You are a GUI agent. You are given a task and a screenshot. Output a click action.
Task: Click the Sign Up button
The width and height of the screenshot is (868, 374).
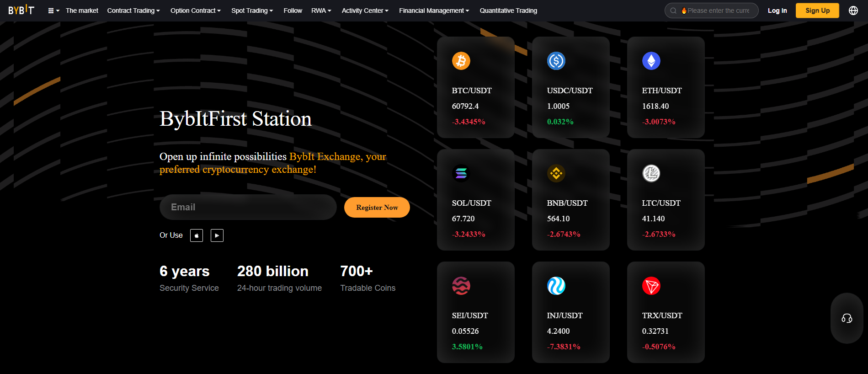point(817,11)
